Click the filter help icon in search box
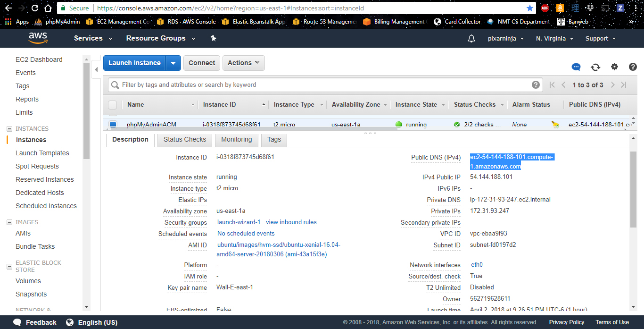This screenshot has height=329, width=644. [x=536, y=85]
